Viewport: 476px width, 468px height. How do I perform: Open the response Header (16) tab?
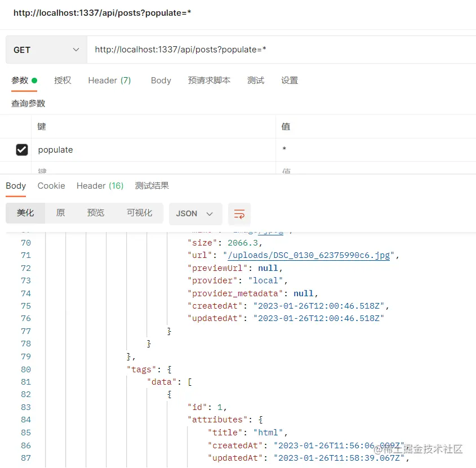(x=100, y=186)
